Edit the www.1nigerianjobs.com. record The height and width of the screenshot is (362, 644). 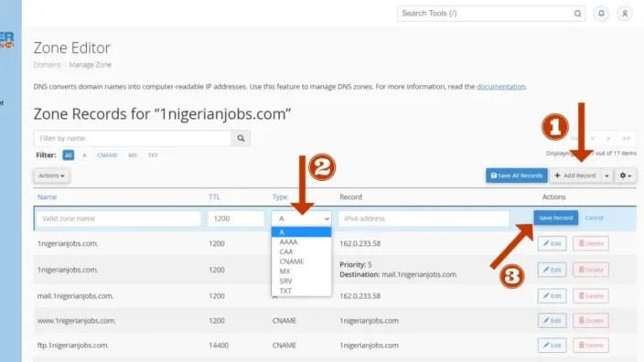(x=552, y=321)
